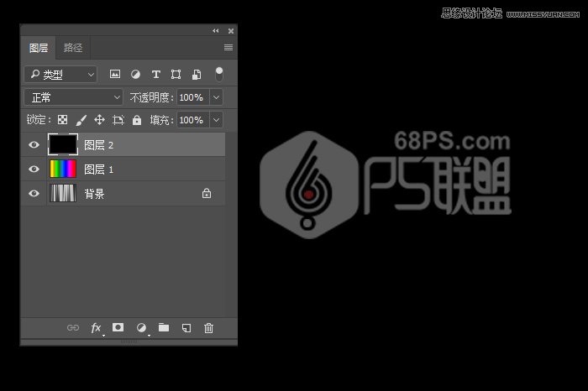Switch to the 路径 tab
The width and height of the screenshot is (588, 391).
(x=73, y=48)
